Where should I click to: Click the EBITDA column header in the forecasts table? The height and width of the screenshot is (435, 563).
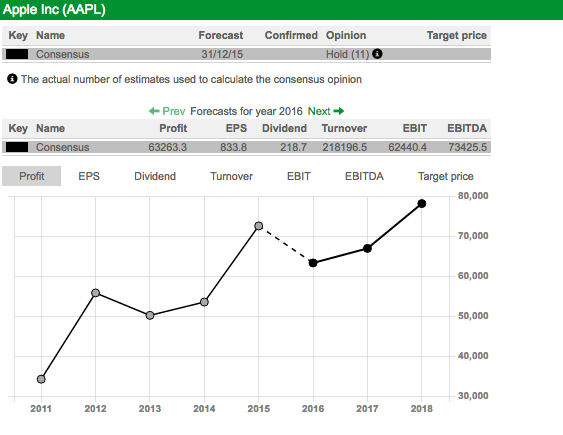pos(467,128)
